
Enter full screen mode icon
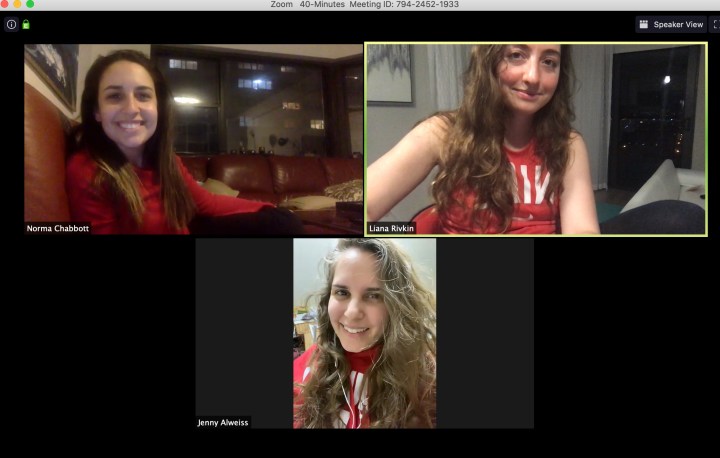[714, 24]
